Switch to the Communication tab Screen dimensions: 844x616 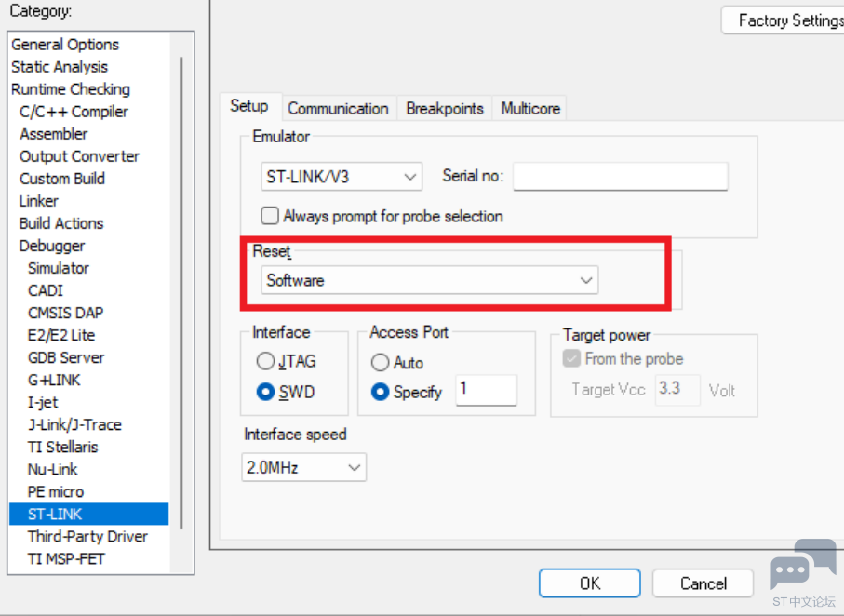point(338,108)
